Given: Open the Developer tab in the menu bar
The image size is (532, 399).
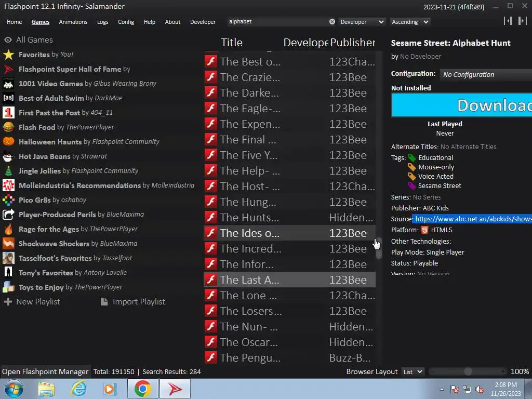Looking at the screenshot, I should (x=203, y=22).
